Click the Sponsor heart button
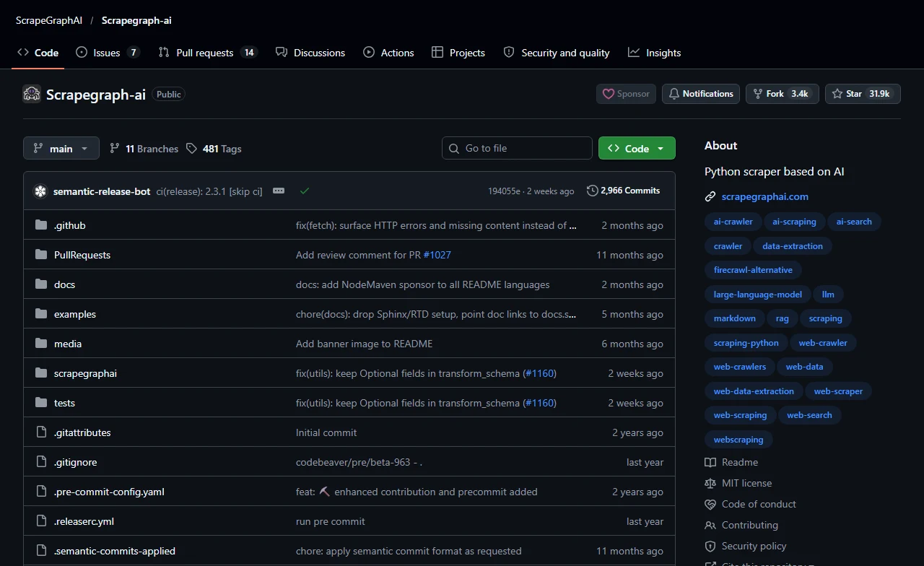This screenshot has width=924, height=566. click(x=626, y=94)
